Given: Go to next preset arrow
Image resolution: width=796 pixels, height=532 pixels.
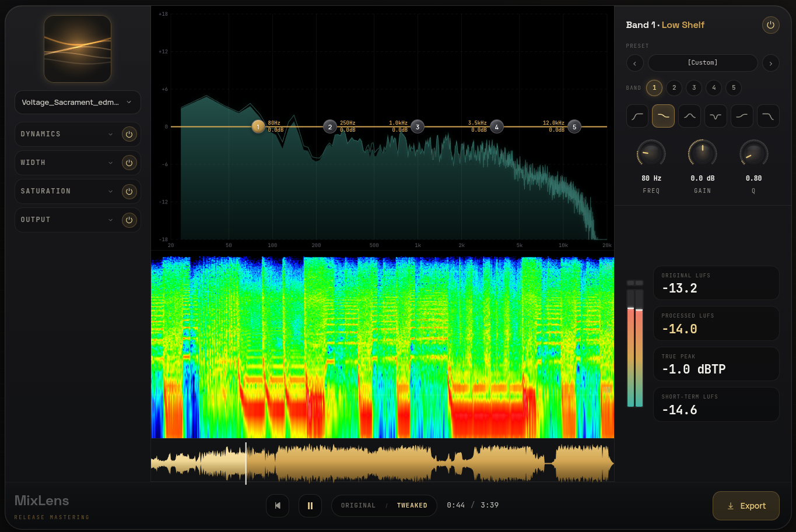Looking at the screenshot, I should [x=771, y=63].
